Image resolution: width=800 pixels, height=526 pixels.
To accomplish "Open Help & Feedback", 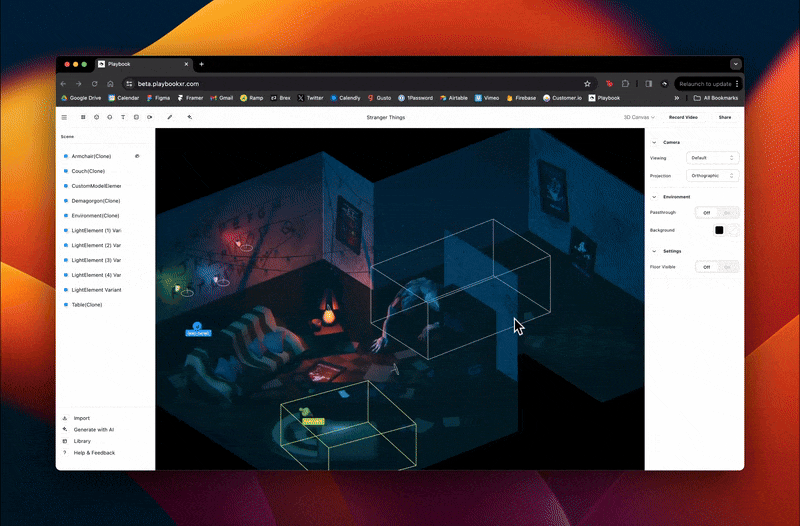I will pyautogui.click(x=94, y=453).
